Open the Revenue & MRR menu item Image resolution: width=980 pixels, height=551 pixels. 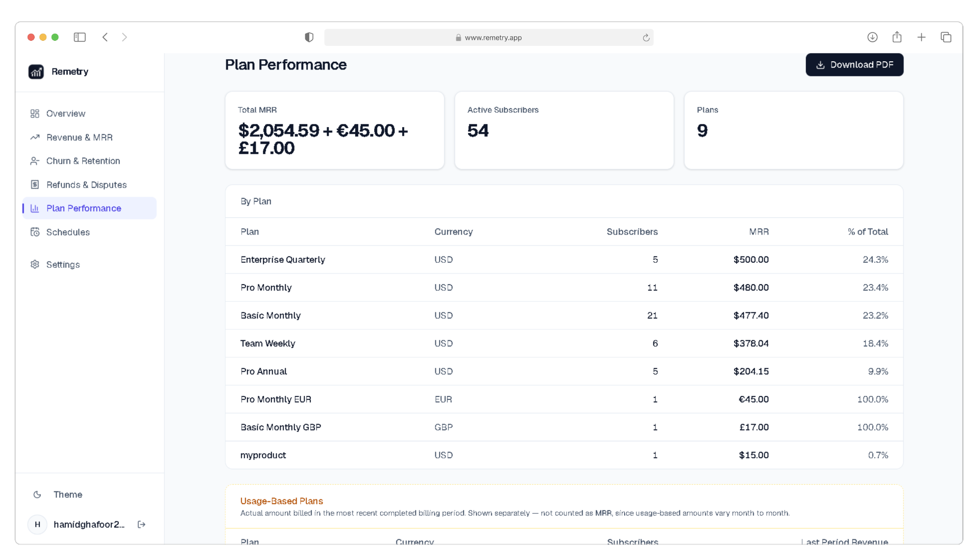[x=89, y=137]
